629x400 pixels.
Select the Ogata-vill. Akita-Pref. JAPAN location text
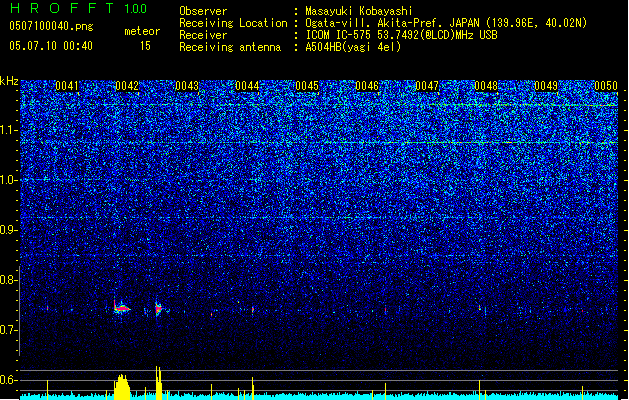446,23
